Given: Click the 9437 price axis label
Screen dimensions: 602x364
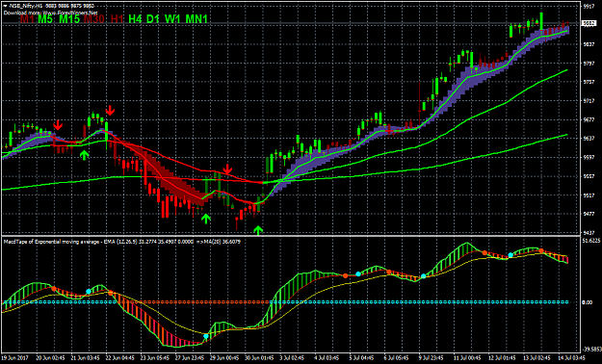Looking at the screenshot, I should pyautogui.click(x=589, y=233).
